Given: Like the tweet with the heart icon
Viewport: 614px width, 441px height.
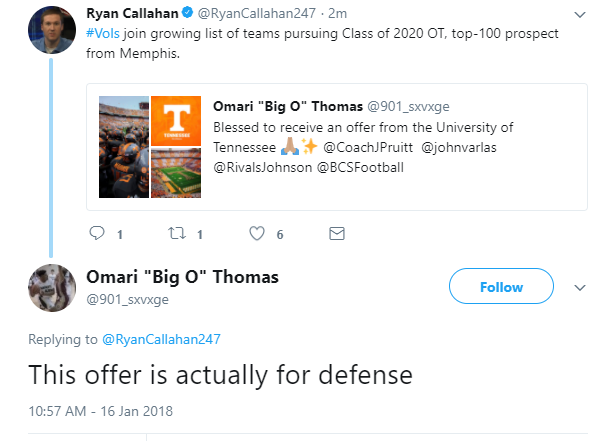Looking at the screenshot, I should tap(257, 233).
